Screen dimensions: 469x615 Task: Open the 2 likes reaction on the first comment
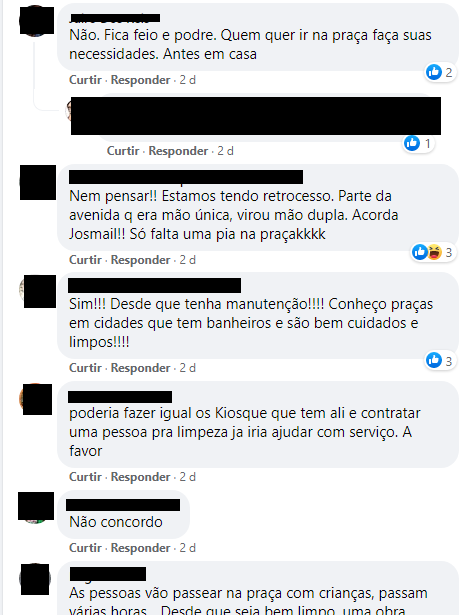click(x=440, y=73)
